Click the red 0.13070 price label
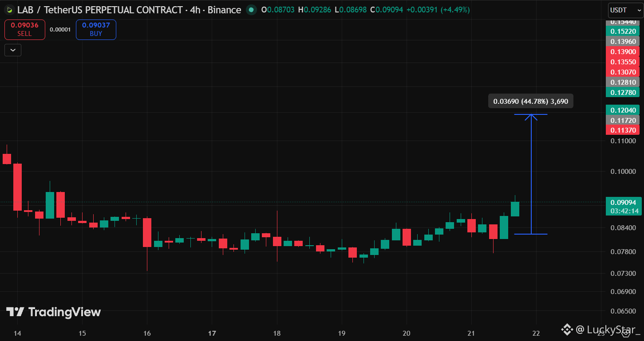This screenshot has width=644, height=341. coord(623,72)
